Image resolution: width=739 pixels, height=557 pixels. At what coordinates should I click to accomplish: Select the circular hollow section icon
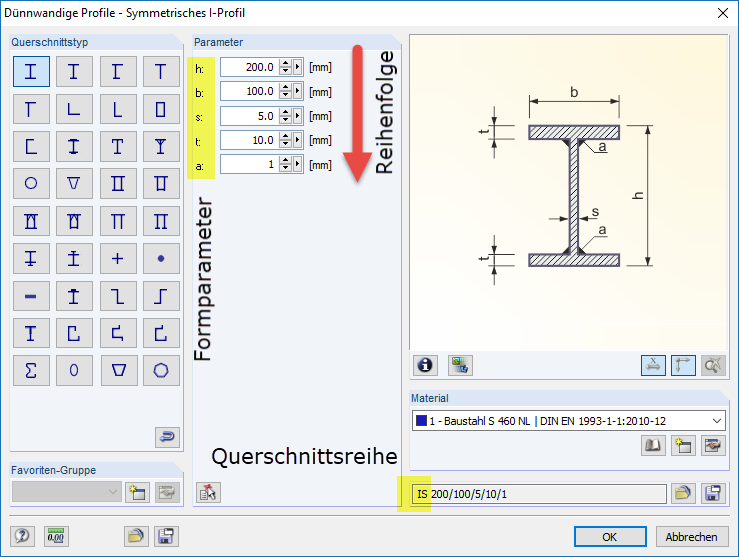pyautogui.click(x=31, y=183)
